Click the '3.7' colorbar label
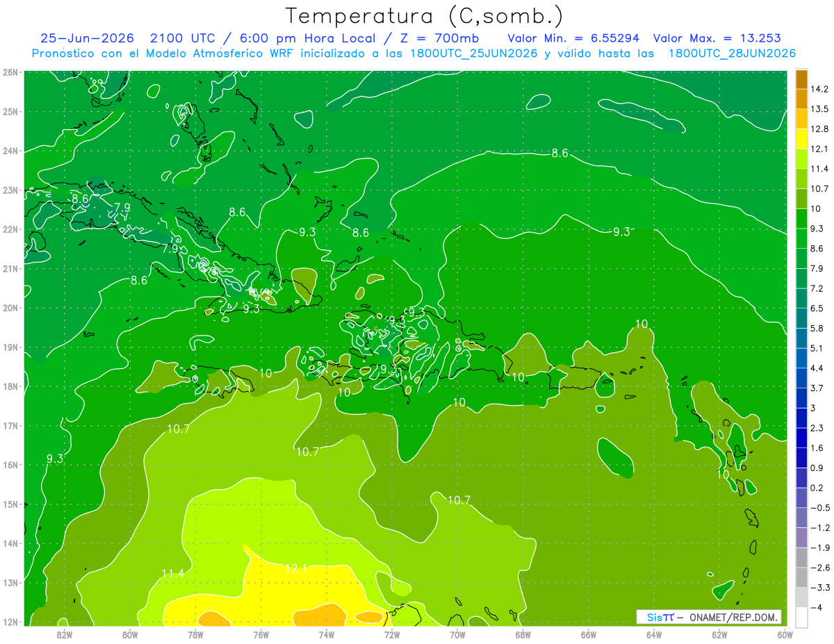This screenshot has width=834, height=644. (817, 388)
